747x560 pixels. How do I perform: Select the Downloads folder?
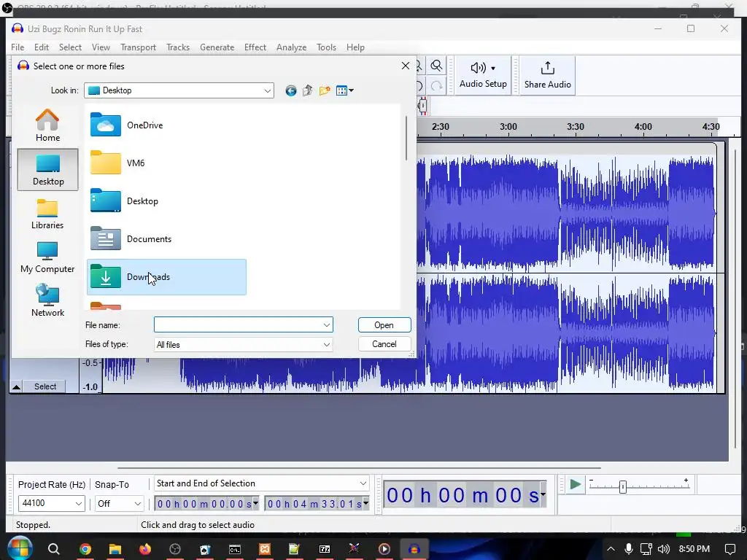tap(166, 277)
